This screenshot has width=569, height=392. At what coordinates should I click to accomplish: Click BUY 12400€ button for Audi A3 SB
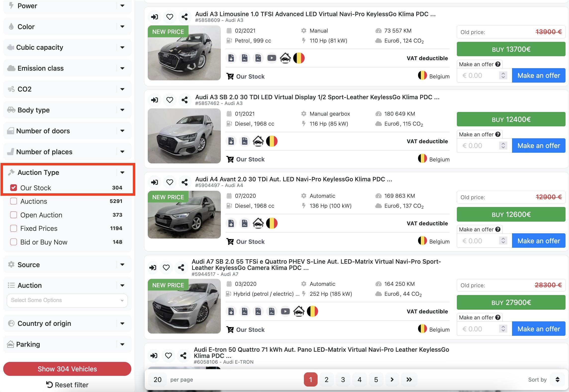(511, 120)
